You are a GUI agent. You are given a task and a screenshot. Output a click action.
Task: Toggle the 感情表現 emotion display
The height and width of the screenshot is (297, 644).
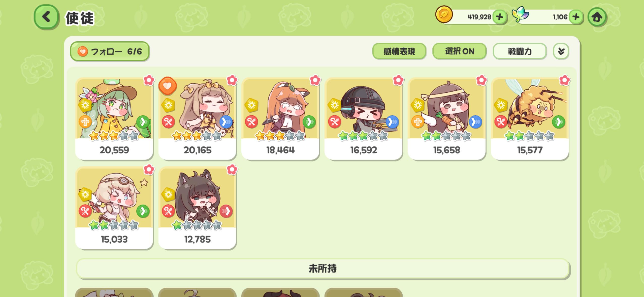point(399,51)
